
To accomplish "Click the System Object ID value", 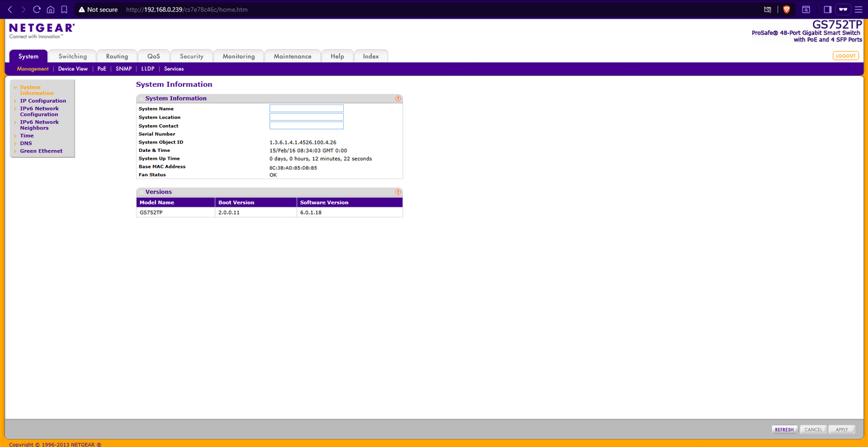I will [x=303, y=142].
